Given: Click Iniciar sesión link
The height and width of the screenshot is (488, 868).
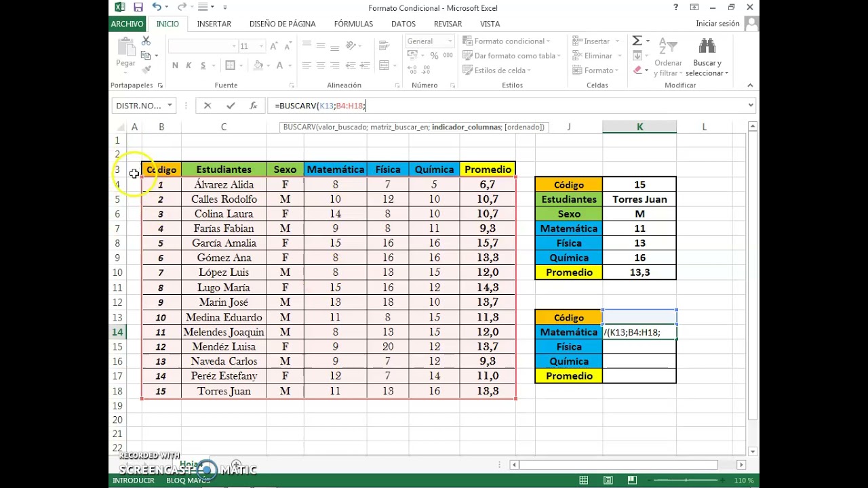Looking at the screenshot, I should 717,24.
